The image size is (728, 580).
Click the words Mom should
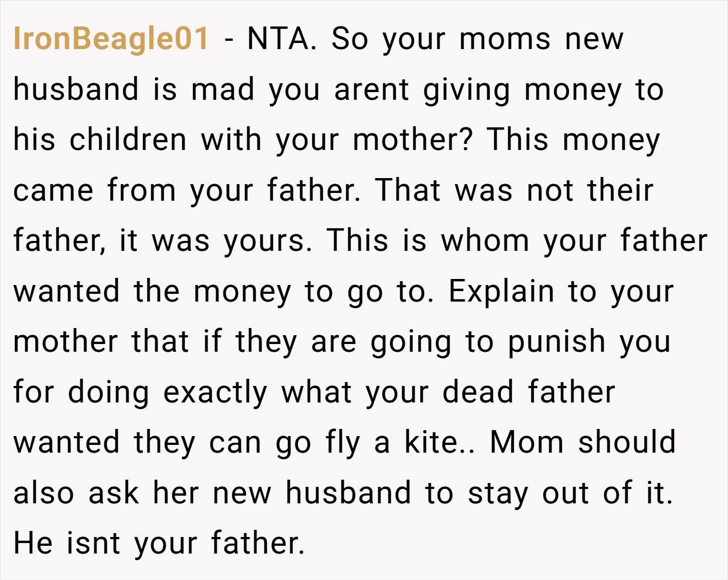click(x=583, y=442)
